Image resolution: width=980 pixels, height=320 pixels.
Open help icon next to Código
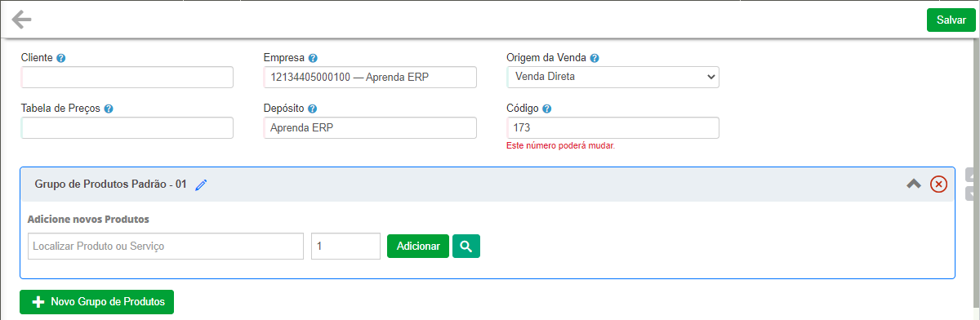click(546, 109)
